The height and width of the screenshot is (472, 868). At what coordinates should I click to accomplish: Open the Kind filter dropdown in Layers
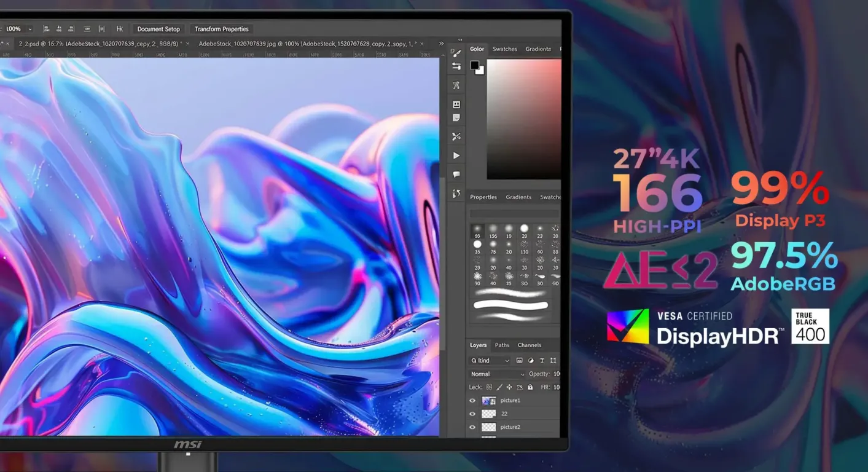[490, 361]
